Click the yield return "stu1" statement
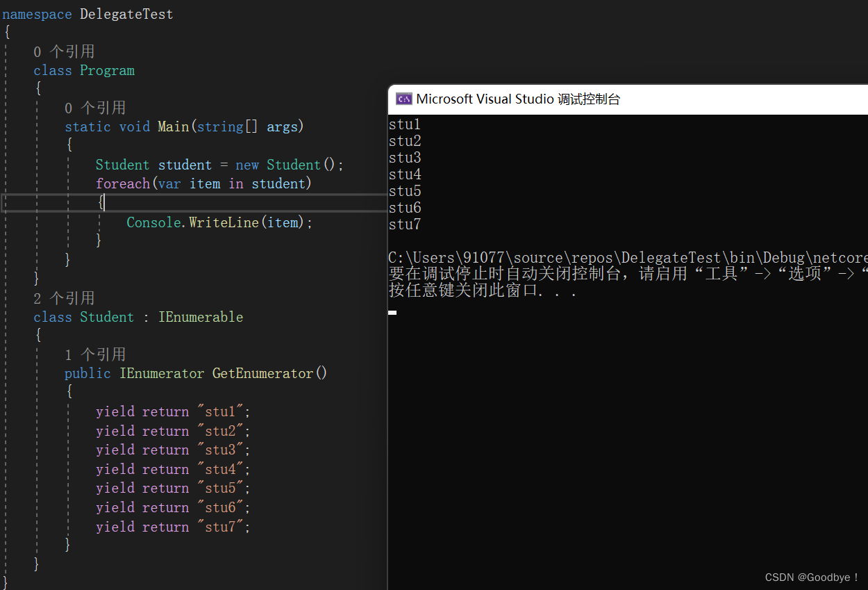 click(x=170, y=411)
